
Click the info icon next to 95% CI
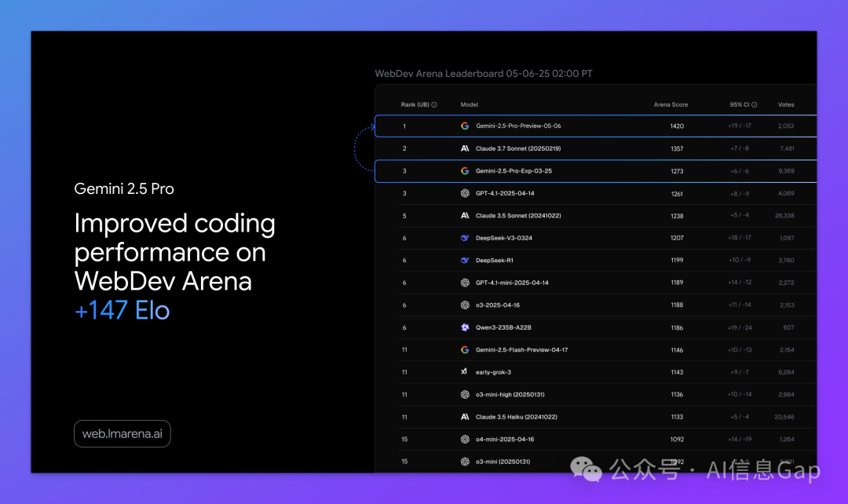[754, 105]
